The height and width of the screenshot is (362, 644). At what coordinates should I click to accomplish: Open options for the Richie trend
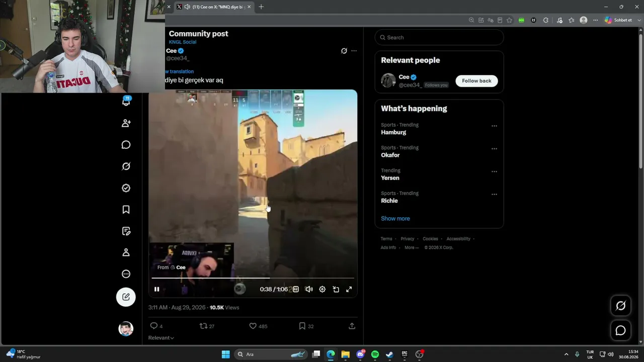[x=494, y=195]
